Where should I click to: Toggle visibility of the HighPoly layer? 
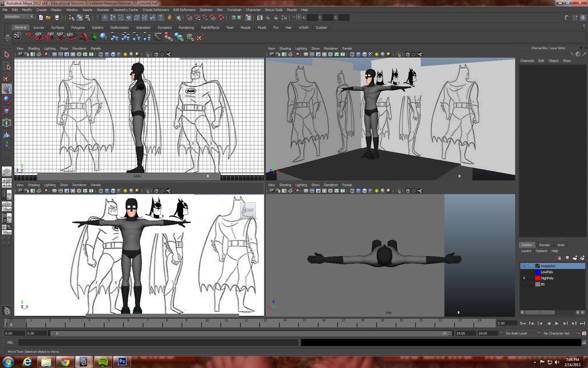pos(524,279)
